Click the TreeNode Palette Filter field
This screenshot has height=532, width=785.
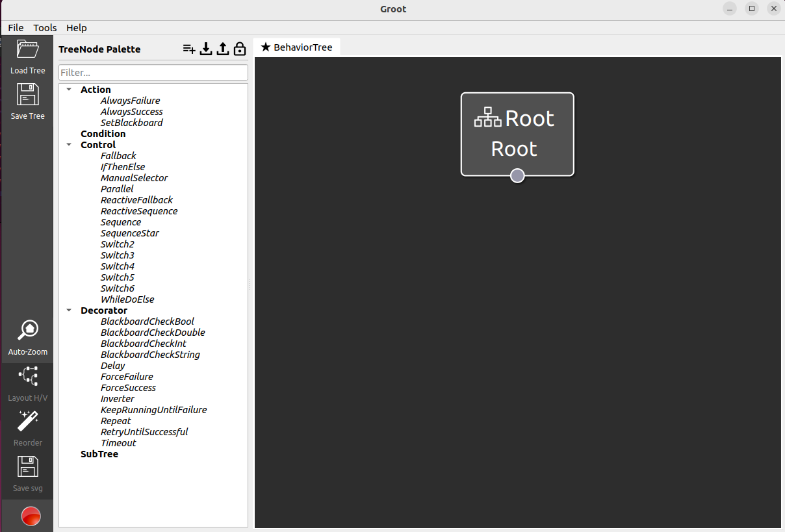pyautogui.click(x=153, y=73)
